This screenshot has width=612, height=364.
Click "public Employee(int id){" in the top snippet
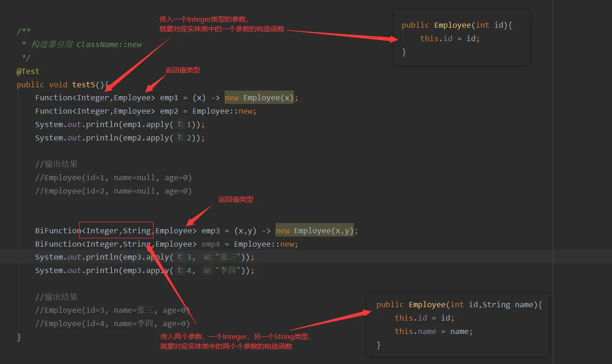[x=457, y=25]
